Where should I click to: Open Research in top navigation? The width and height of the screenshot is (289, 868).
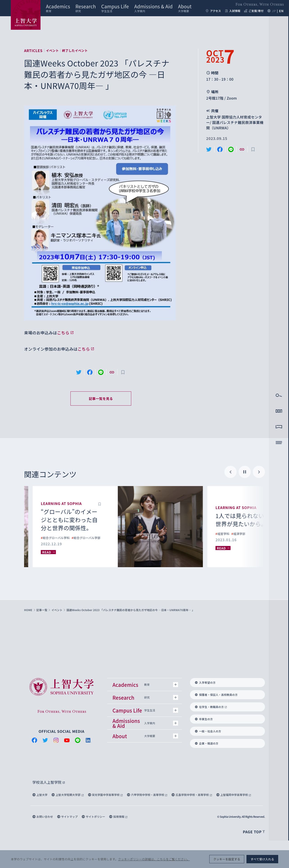point(86,8)
